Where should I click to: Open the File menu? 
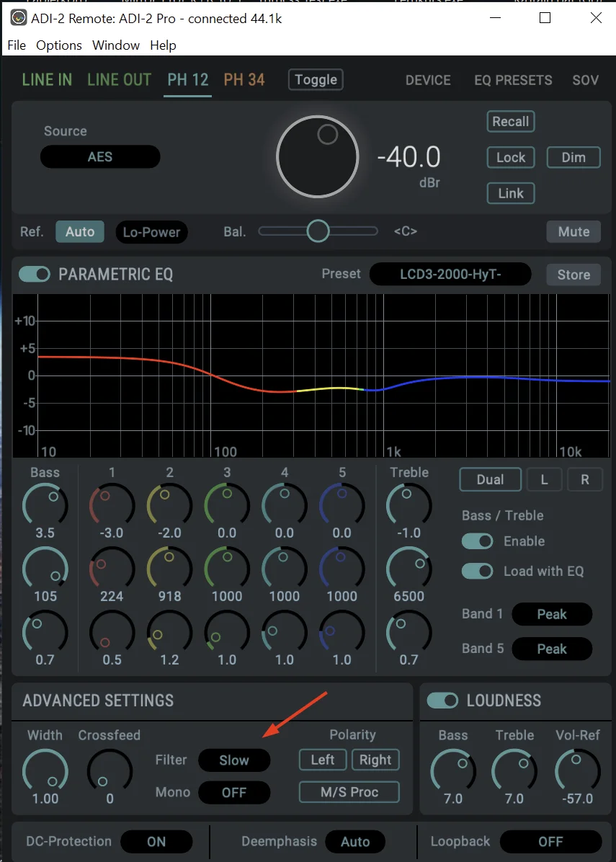coord(17,45)
